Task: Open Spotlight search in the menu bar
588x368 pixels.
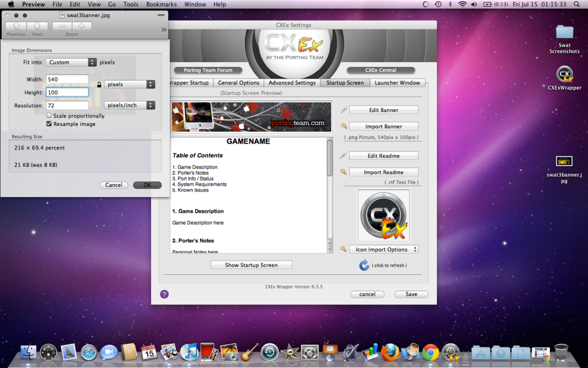Action: [577, 5]
